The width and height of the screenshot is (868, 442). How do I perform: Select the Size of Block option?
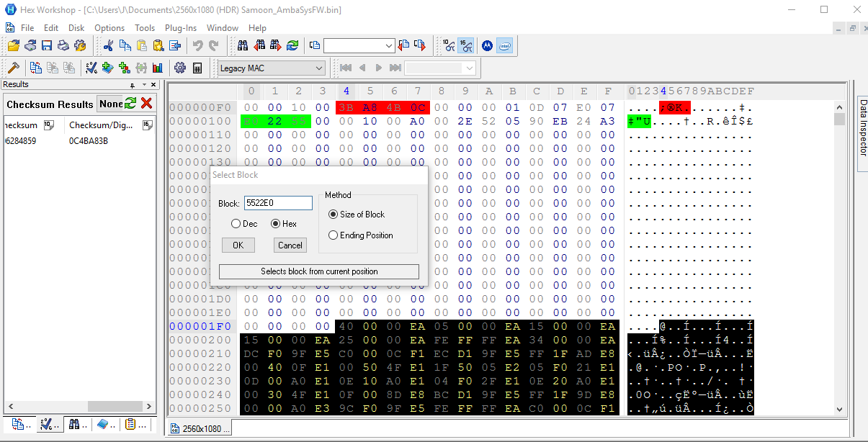point(334,215)
